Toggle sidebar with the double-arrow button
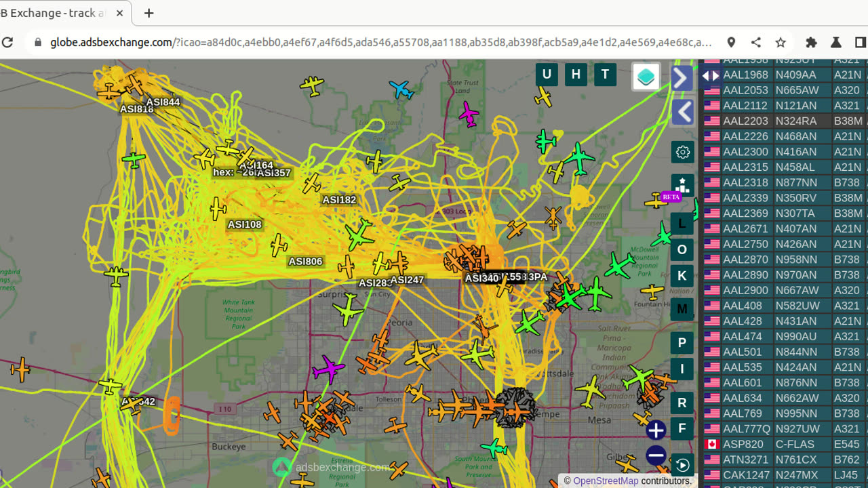The height and width of the screenshot is (488, 868). click(711, 76)
